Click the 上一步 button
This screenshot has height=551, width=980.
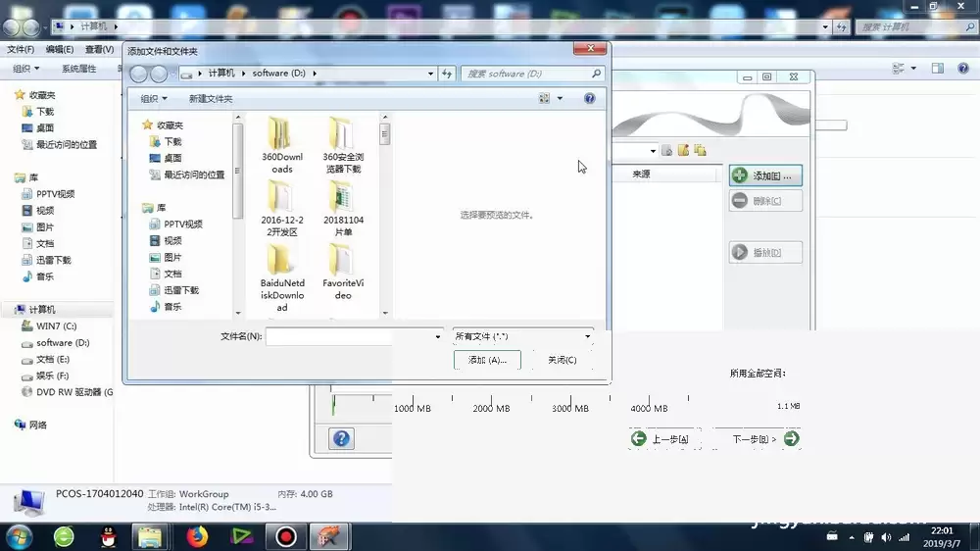tap(663, 439)
